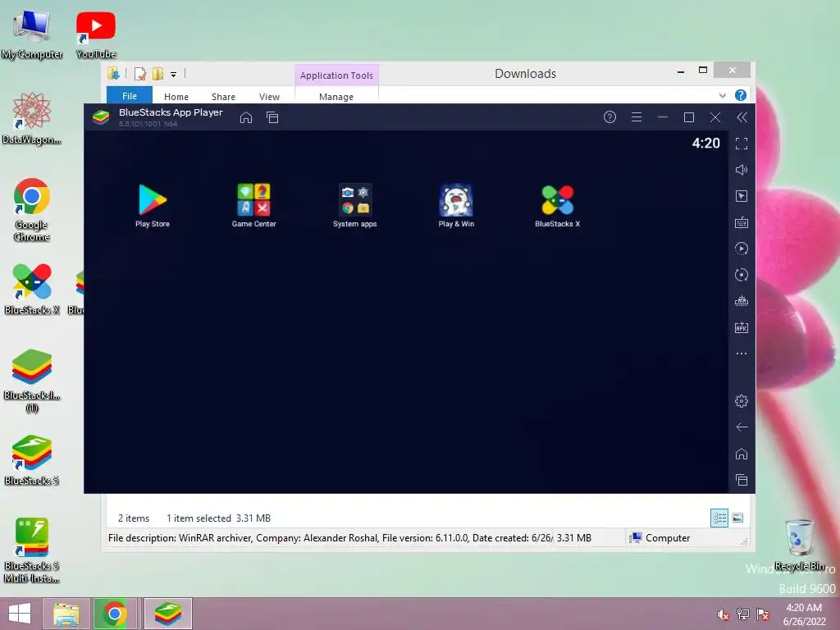The width and height of the screenshot is (840, 630).
Task: Open the multi-window tabs icon in BlueStacks title bar
Action: click(x=272, y=117)
